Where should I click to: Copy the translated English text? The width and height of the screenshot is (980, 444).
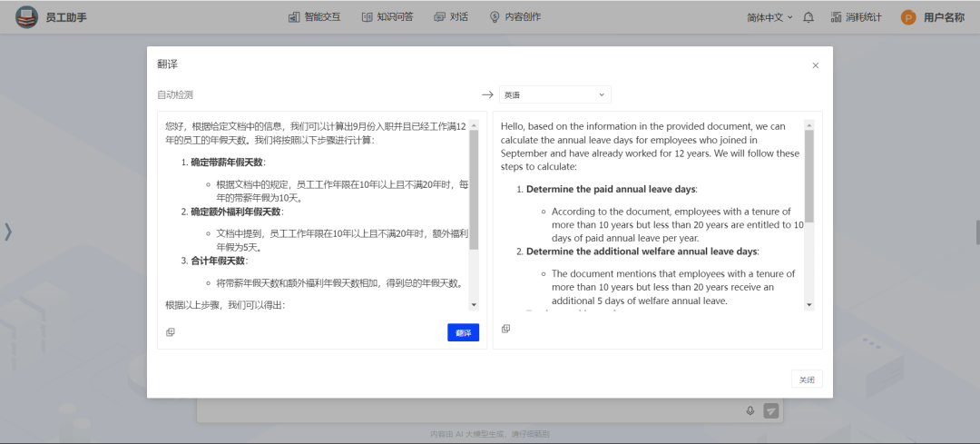pyautogui.click(x=505, y=329)
